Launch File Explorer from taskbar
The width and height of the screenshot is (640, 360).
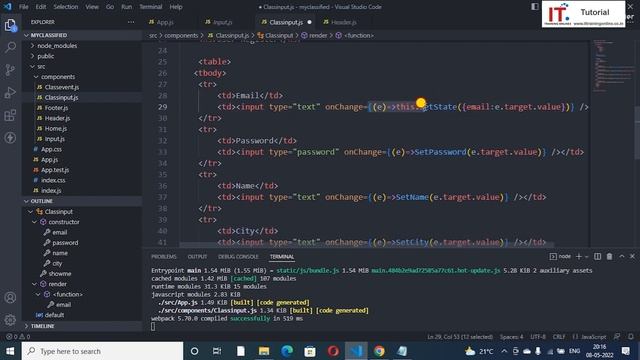(x=264, y=351)
